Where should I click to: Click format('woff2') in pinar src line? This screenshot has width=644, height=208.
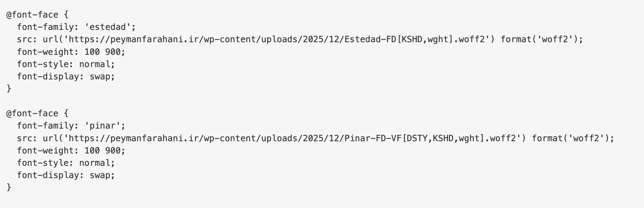coord(570,138)
